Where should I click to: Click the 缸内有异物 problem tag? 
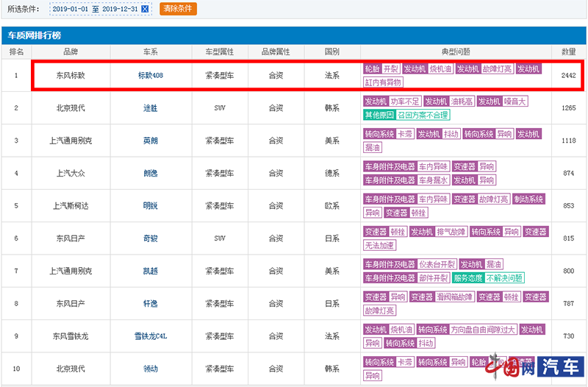tap(384, 82)
